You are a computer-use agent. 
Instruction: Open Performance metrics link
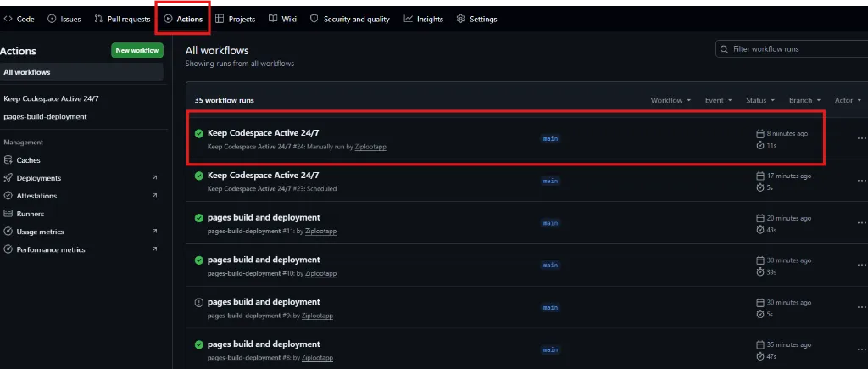pyautogui.click(x=51, y=249)
